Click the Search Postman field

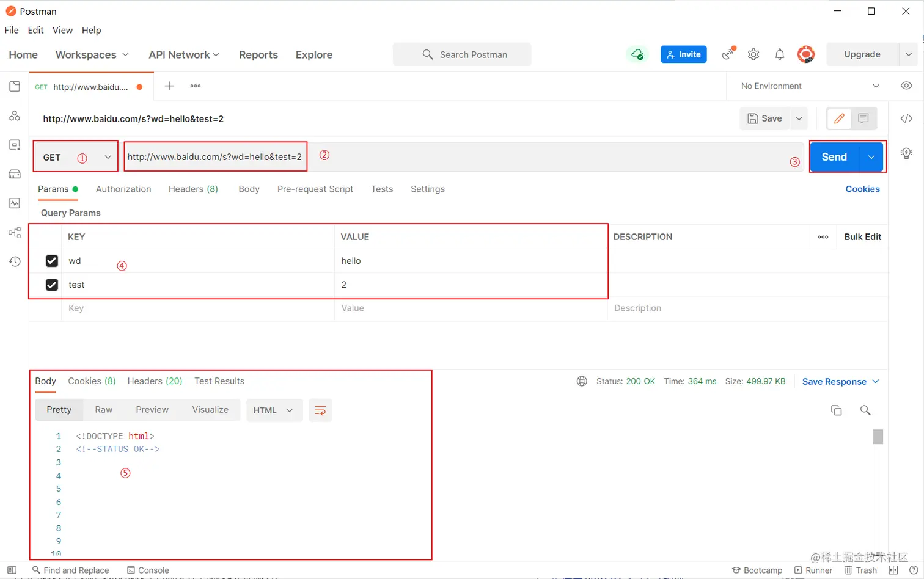point(462,54)
